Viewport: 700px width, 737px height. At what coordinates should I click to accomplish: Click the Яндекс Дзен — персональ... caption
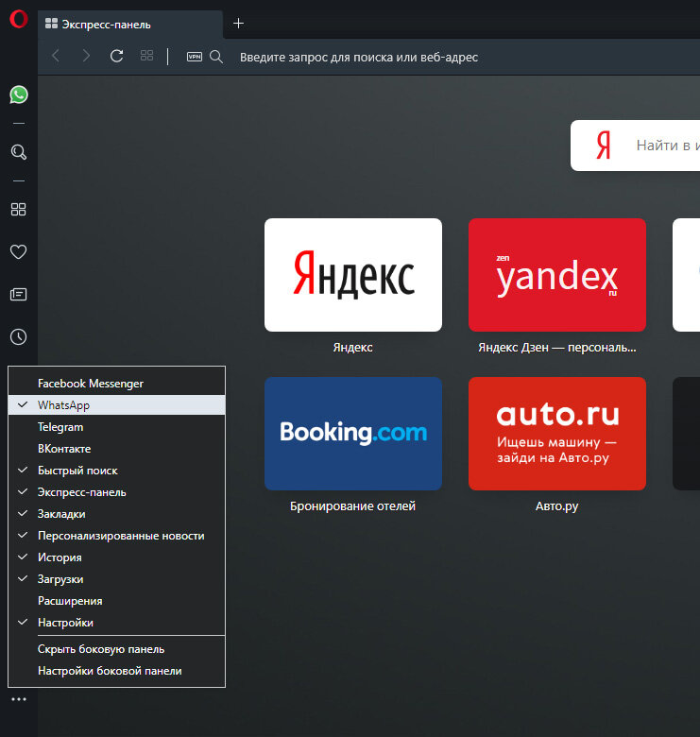556,348
